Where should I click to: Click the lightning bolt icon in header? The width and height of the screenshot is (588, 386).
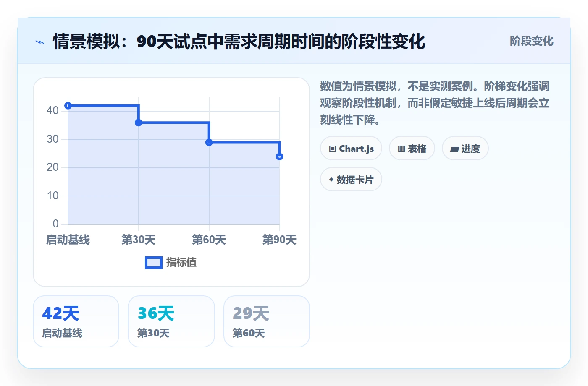(x=40, y=42)
